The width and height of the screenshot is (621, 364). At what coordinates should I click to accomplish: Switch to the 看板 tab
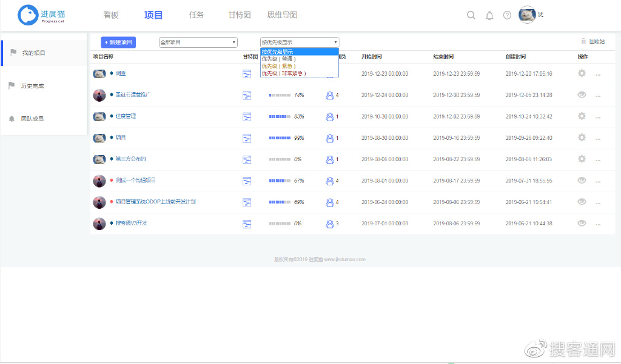click(x=111, y=15)
